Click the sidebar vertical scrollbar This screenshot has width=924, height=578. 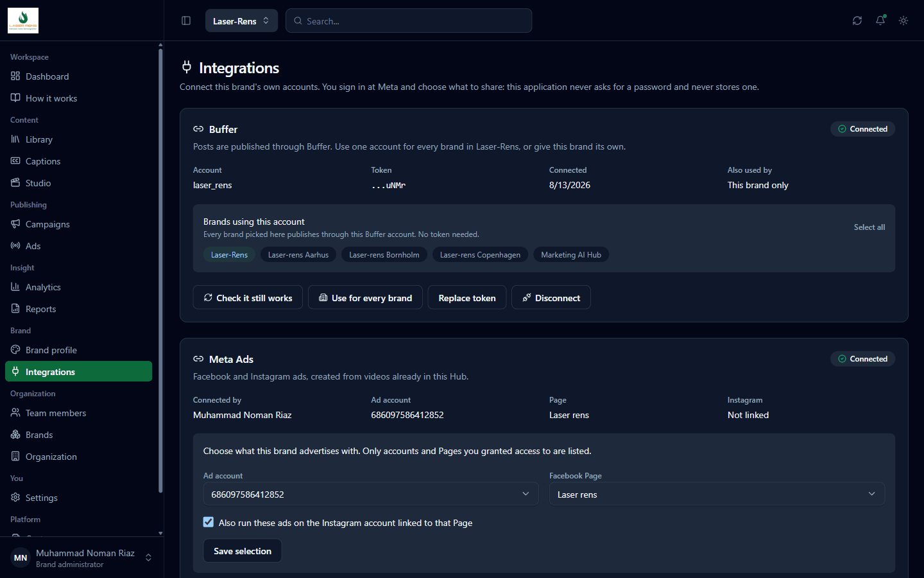160,270
